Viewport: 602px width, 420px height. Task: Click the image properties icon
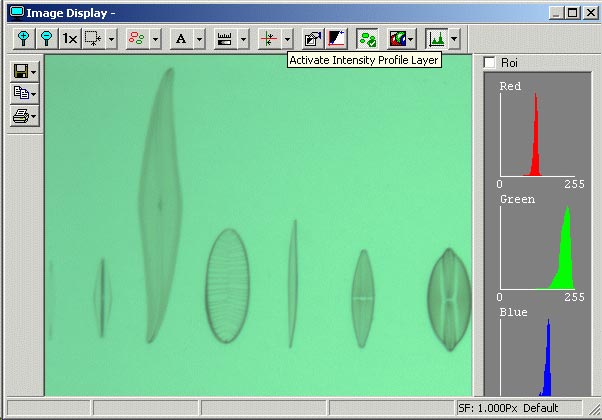point(313,39)
